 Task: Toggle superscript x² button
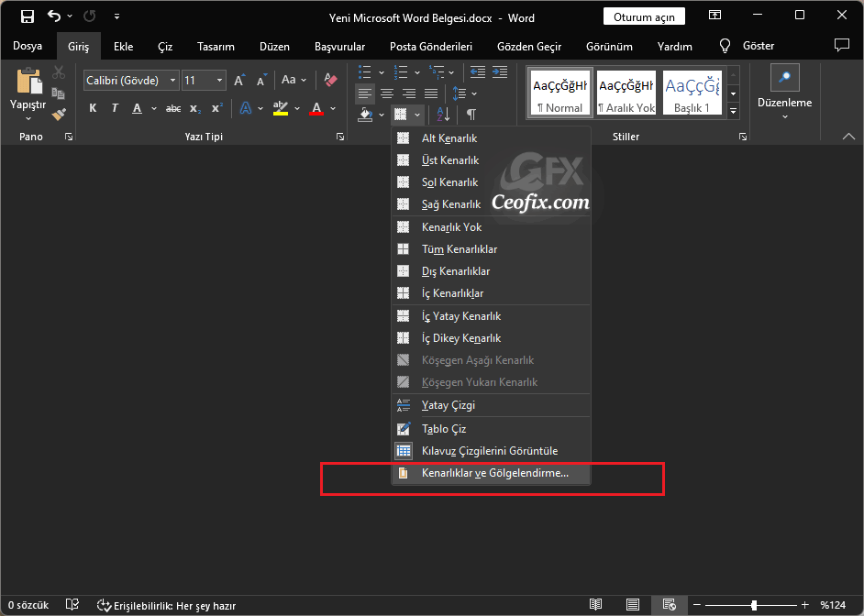click(217, 108)
